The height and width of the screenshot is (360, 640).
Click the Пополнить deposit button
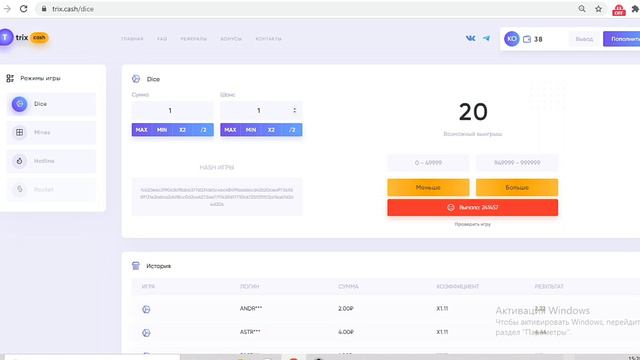coord(622,39)
